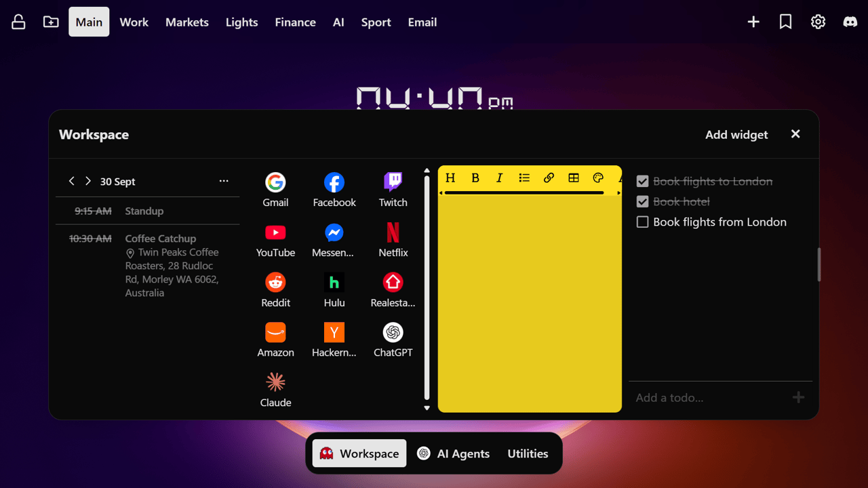This screenshot has height=488, width=868.
Task: Switch to the Work tab
Action: click(x=134, y=22)
